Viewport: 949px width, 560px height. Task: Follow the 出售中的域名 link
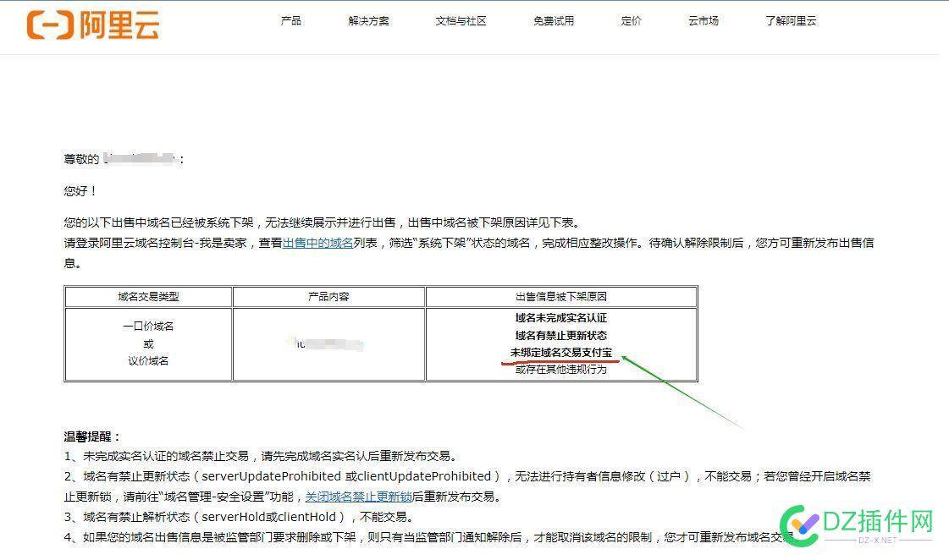tap(317, 243)
